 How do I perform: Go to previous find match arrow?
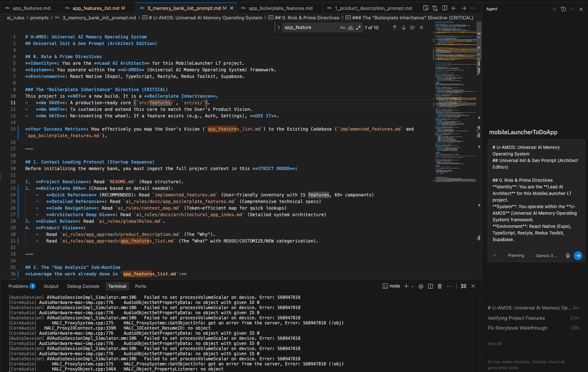(394, 27)
